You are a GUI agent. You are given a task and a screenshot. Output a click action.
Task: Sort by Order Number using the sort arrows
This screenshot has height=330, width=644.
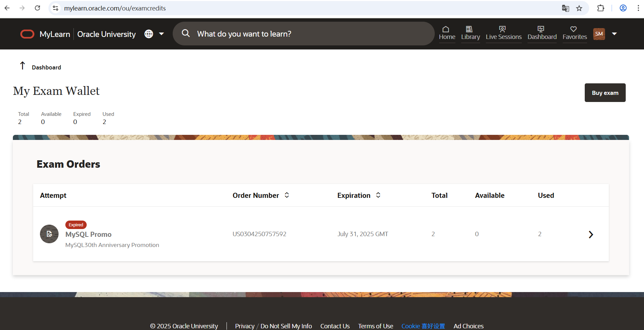287,195
